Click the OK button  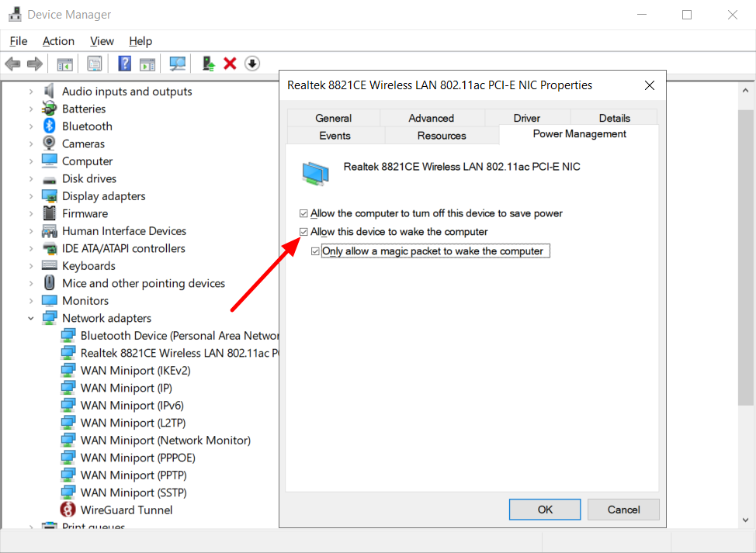pos(545,510)
